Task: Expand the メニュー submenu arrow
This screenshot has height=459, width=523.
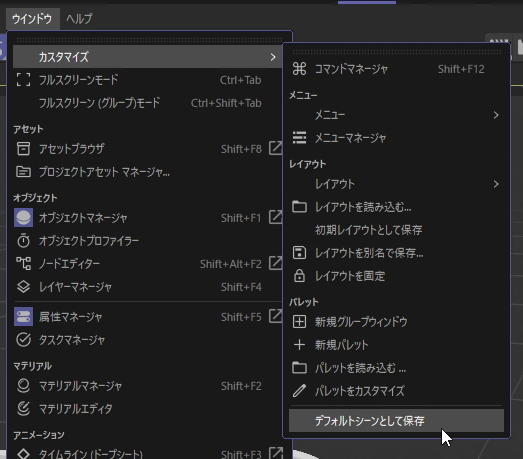Action: click(496, 115)
